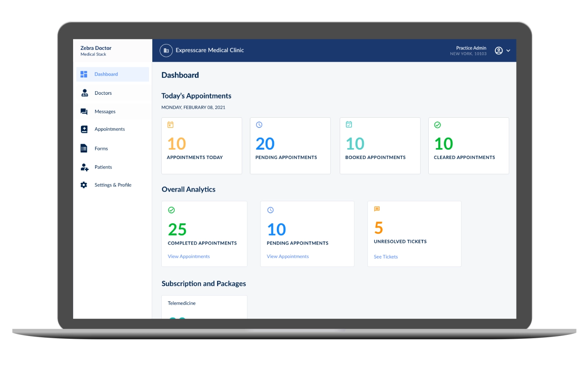Click the clinic building icon in header
Image resolution: width=588 pixels, height=372 pixels.
point(166,50)
